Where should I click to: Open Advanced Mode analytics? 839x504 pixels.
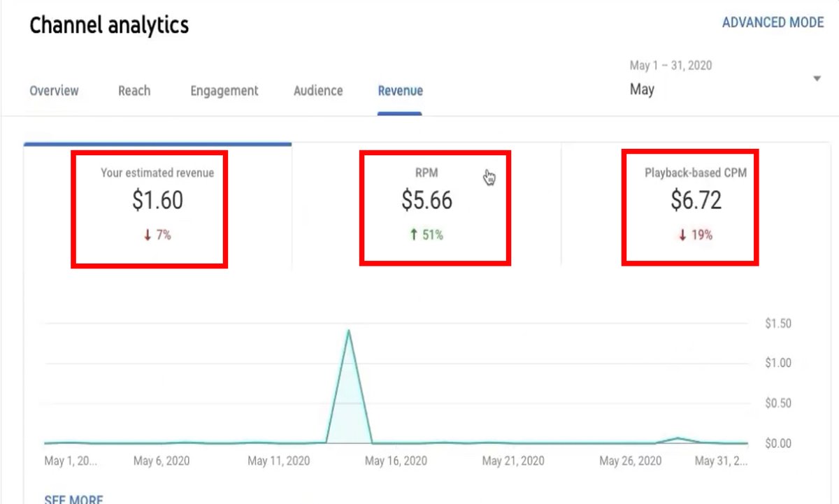(x=773, y=22)
